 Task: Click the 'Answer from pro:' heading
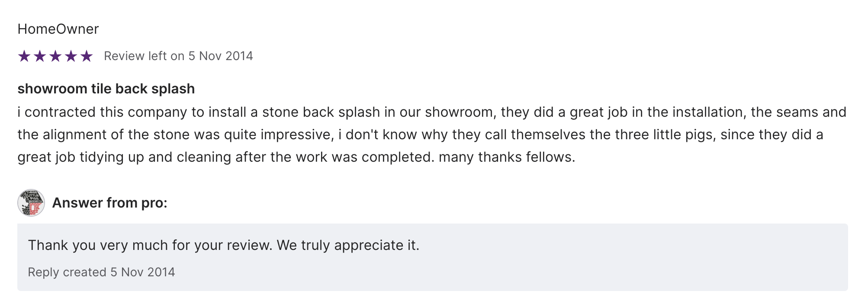pos(109,203)
